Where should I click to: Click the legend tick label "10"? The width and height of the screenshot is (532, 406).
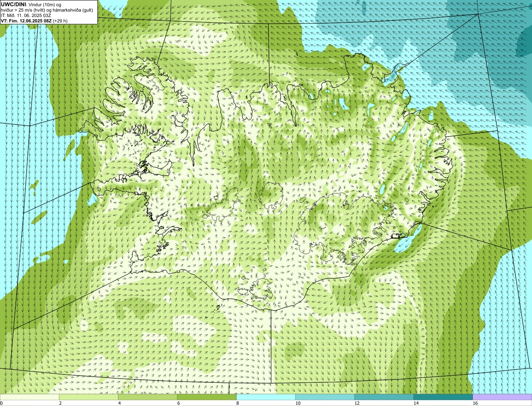point(298,403)
